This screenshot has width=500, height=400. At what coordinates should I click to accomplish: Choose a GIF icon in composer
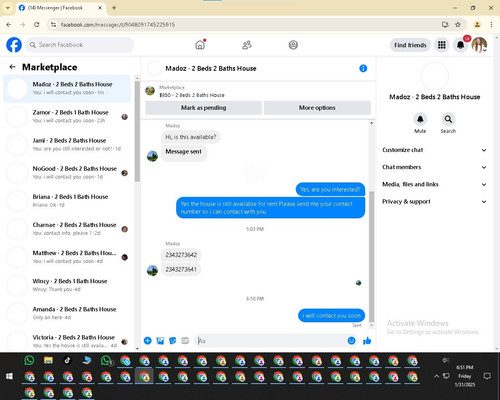pos(185,341)
